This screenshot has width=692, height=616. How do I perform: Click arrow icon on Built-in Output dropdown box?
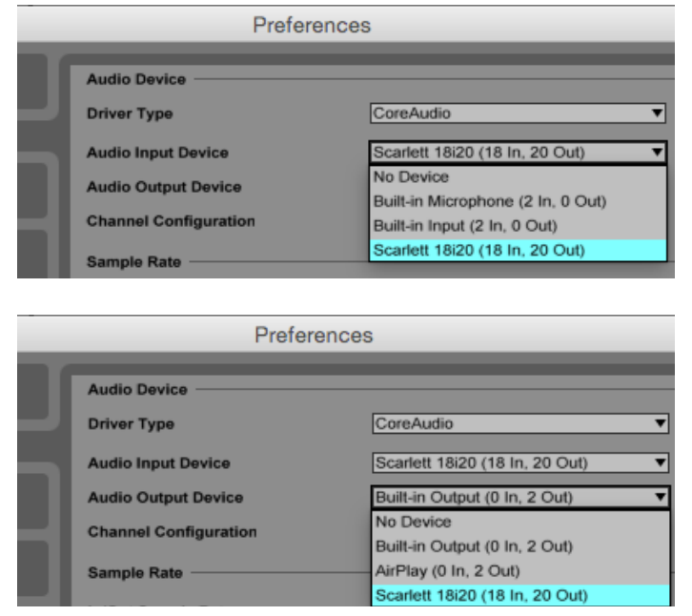coord(655,499)
